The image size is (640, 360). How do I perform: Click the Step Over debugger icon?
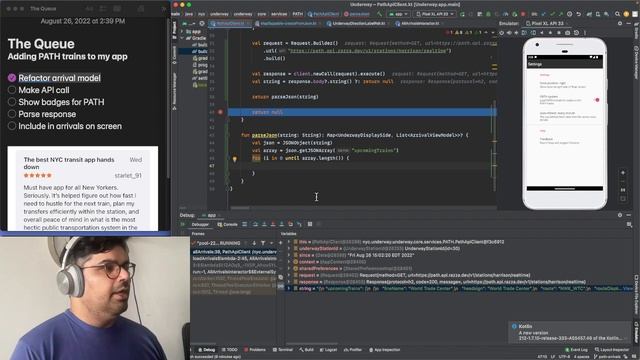(255, 224)
